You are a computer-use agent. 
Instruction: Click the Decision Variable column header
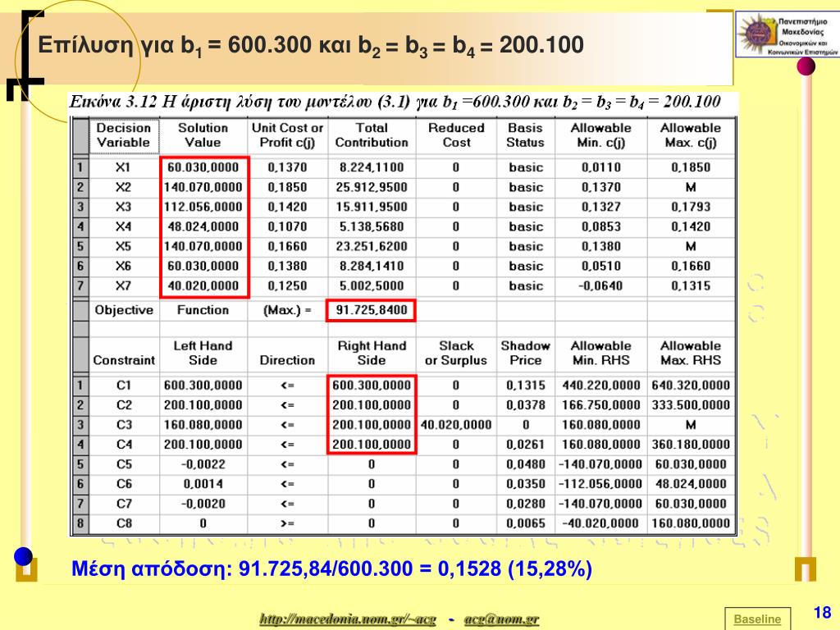tap(123, 135)
